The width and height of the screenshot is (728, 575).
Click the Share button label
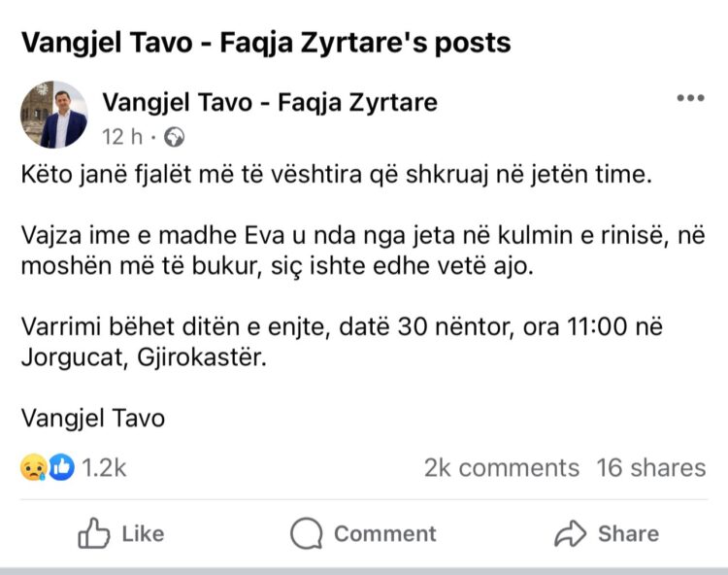click(629, 533)
